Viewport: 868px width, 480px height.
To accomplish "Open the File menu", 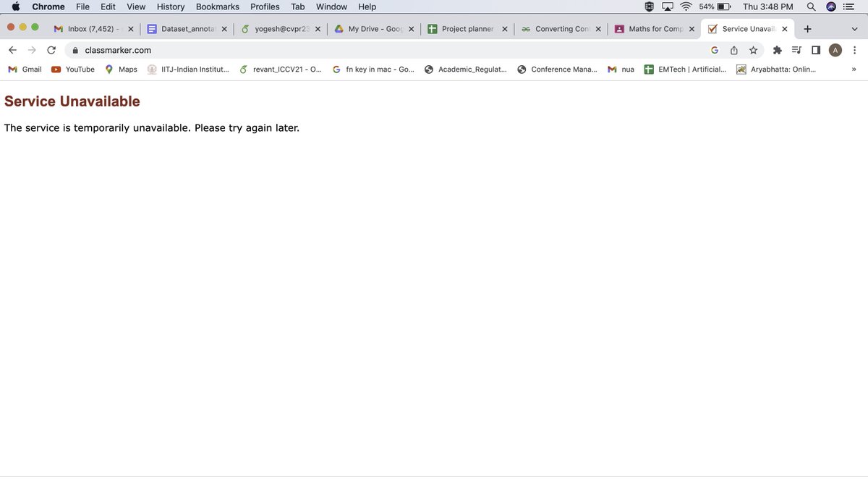I will pyautogui.click(x=83, y=7).
